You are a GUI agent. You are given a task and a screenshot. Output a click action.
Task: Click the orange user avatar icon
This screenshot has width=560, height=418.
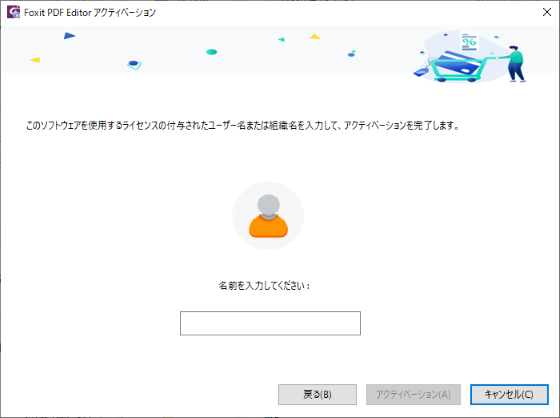coord(268,216)
